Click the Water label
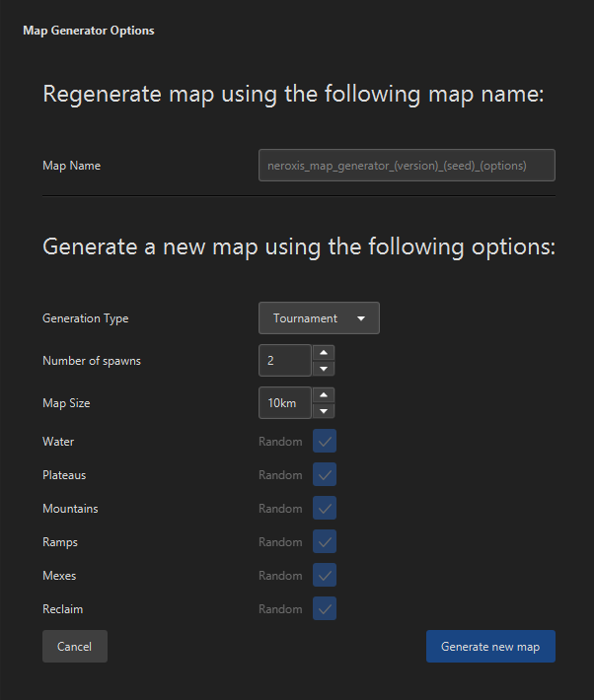The image size is (594, 700). (x=58, y=442)
